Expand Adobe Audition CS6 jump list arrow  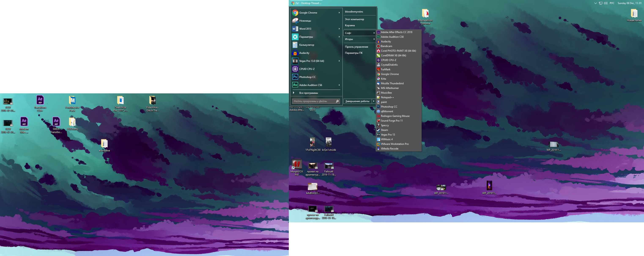pos(339,85)
